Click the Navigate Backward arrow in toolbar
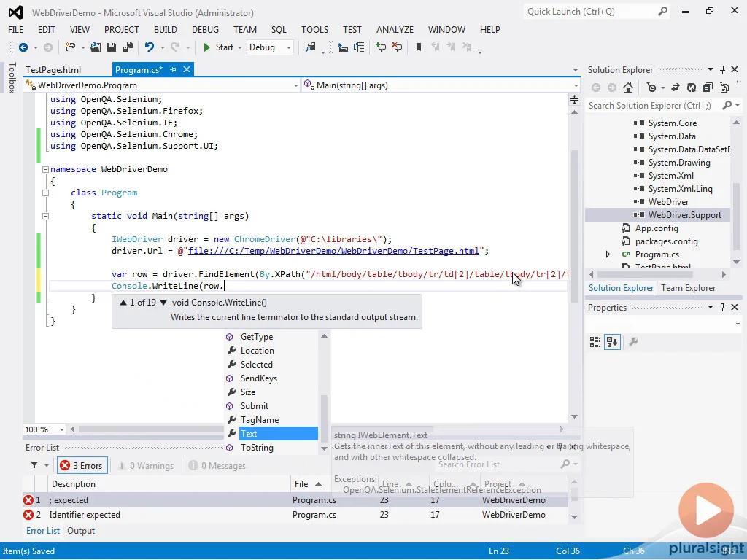Viewport: 747px width, 560px height. (23, 47)
